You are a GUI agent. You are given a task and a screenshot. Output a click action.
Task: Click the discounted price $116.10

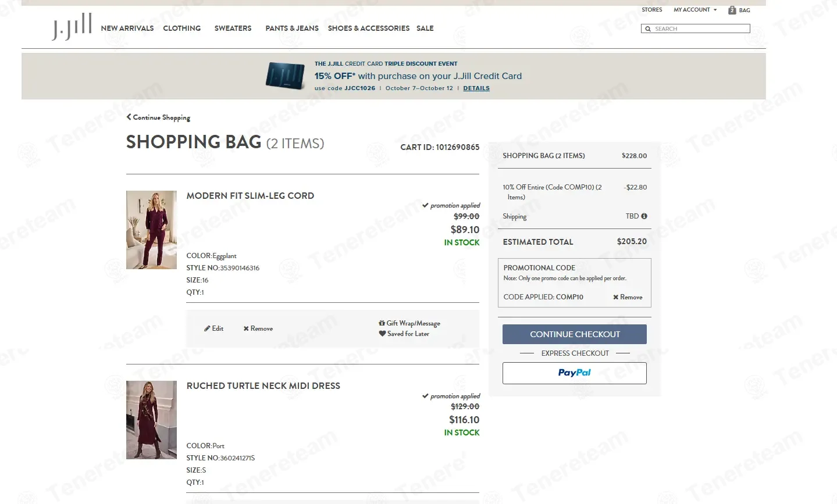[x=464, y=420]
